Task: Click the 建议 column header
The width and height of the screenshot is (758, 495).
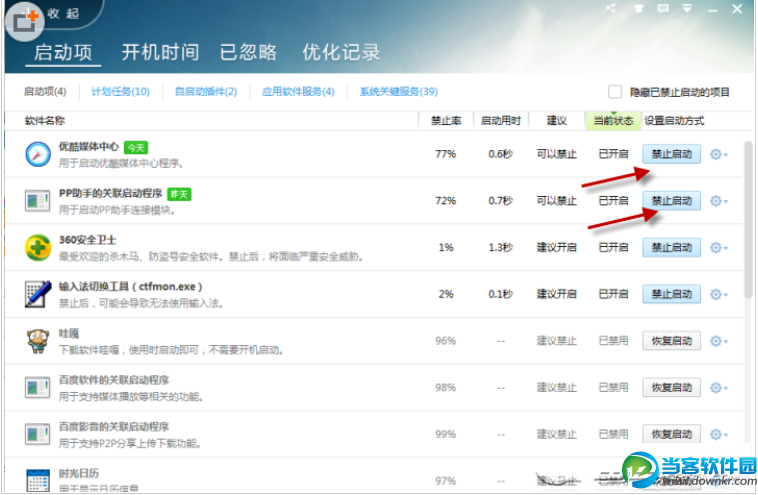Action: (x=556, y=120)
